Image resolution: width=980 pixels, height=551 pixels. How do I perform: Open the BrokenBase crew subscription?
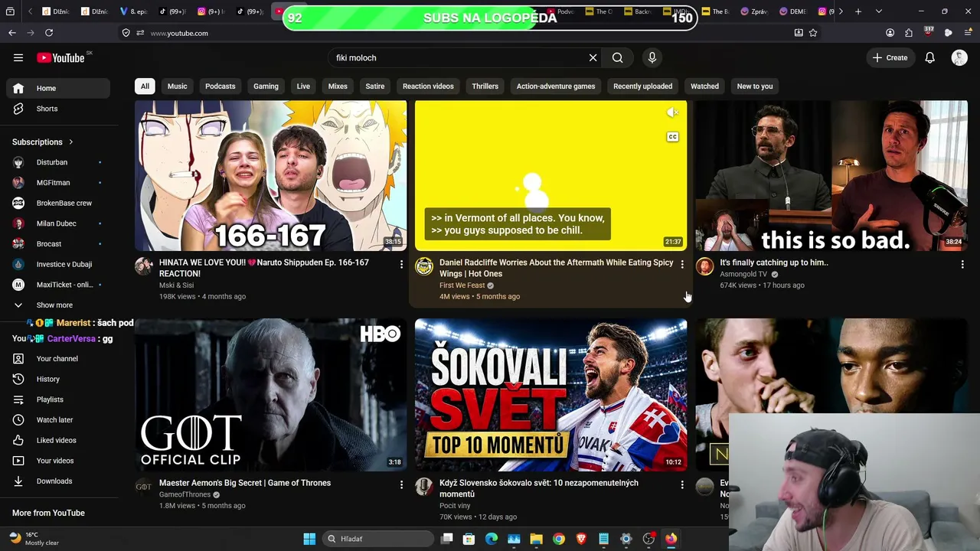[58, 203]
